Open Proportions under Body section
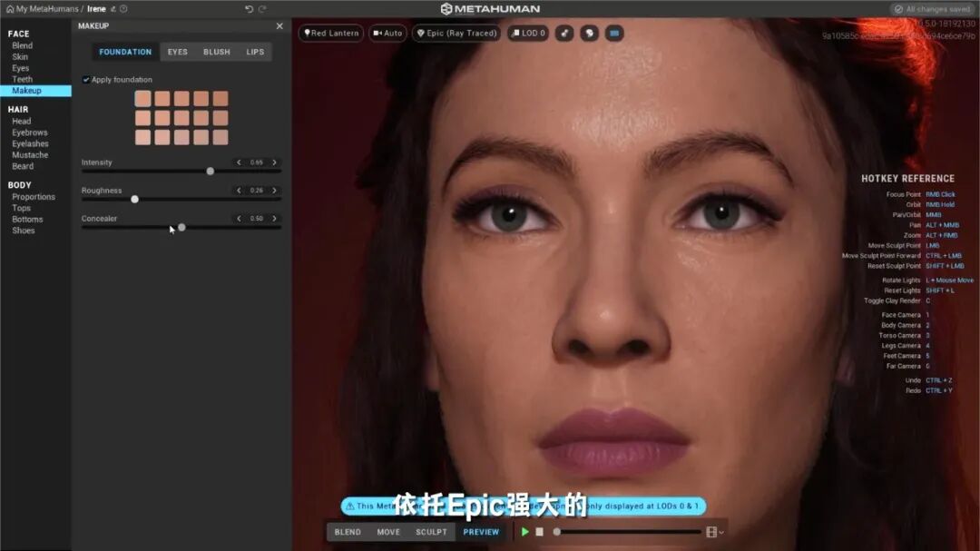The image size is (980, 551). coord(34,197)
